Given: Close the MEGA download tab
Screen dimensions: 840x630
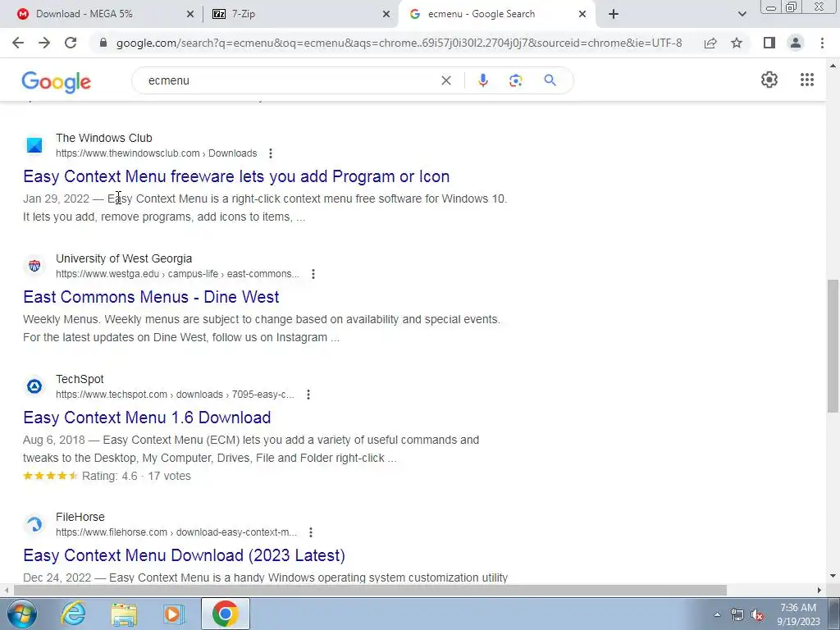Looking at the screenshot, I should (x=189, y=14).
